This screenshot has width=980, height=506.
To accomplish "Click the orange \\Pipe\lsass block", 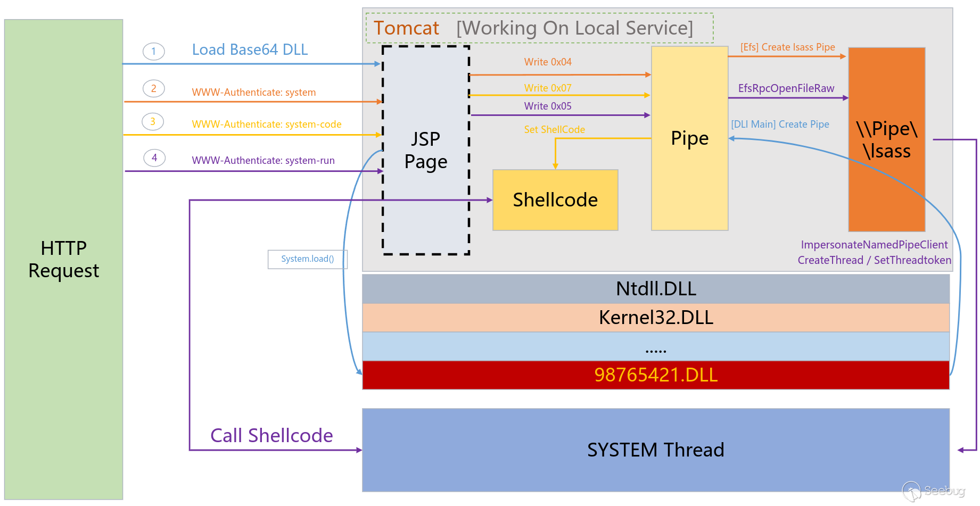I will click(887, 139).
